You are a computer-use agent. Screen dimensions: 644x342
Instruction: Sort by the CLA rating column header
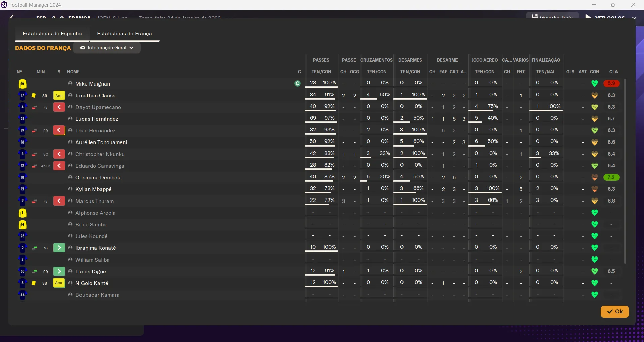tap(613, 72)
